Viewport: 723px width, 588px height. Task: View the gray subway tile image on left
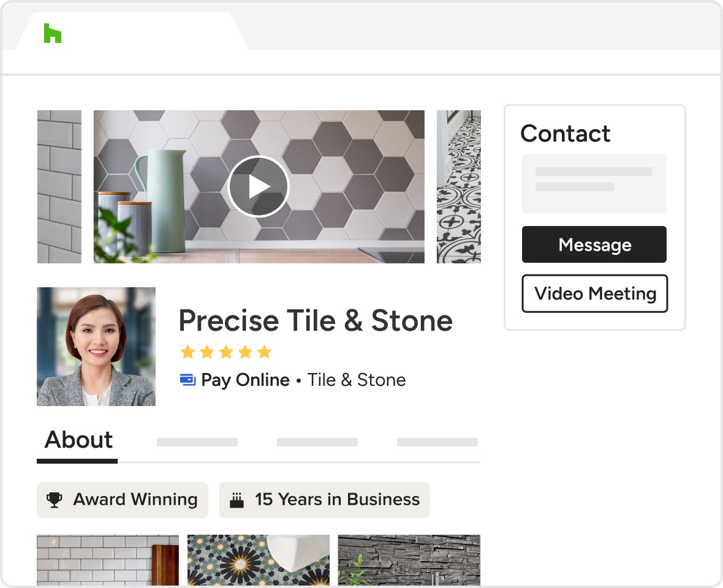59,187
